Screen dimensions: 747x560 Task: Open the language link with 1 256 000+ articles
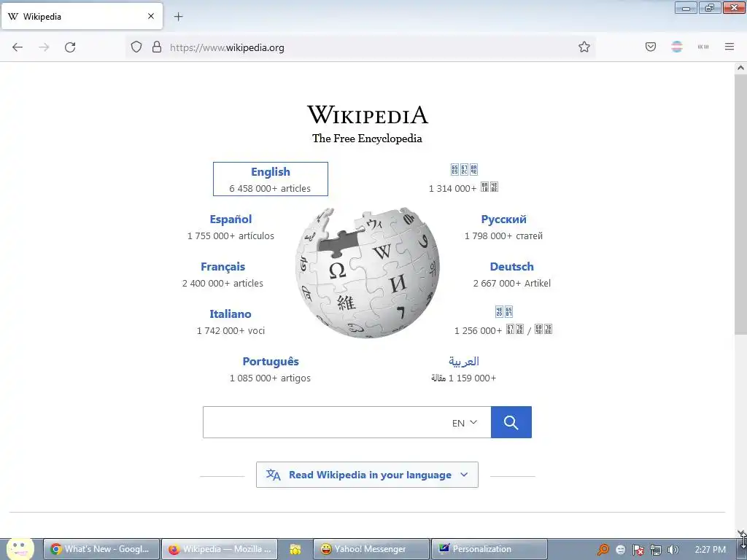tap(503, 312)
